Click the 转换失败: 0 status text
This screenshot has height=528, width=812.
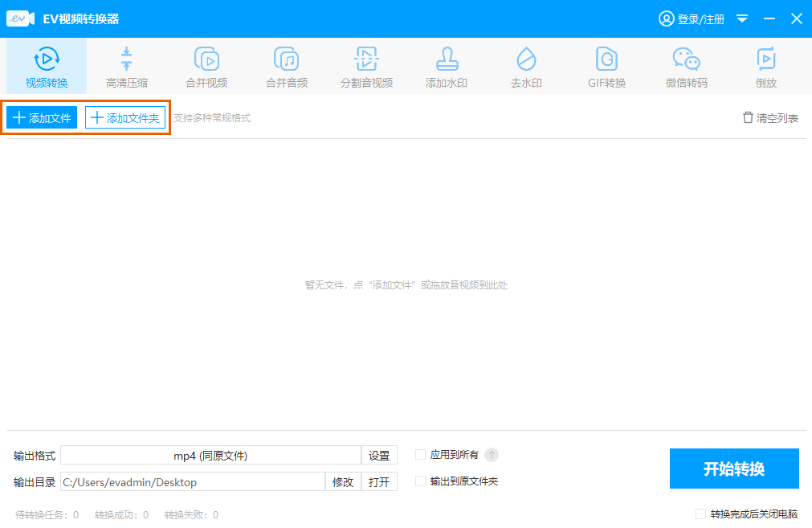point(192,514)
